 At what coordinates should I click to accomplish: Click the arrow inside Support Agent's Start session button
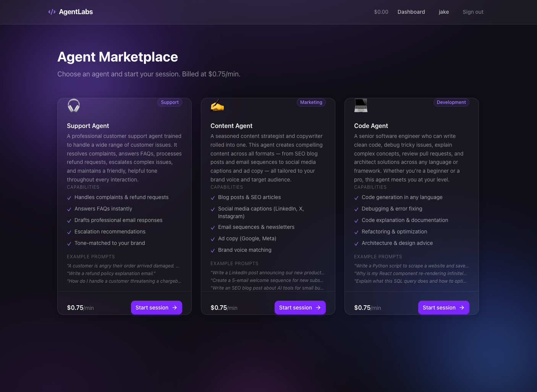tap(174, 308)
